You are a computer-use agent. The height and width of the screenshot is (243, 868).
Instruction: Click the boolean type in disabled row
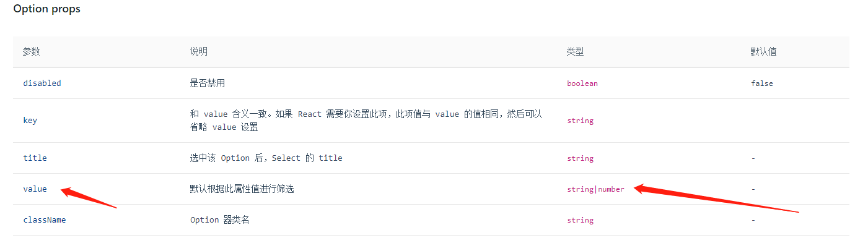click(582, 83)
